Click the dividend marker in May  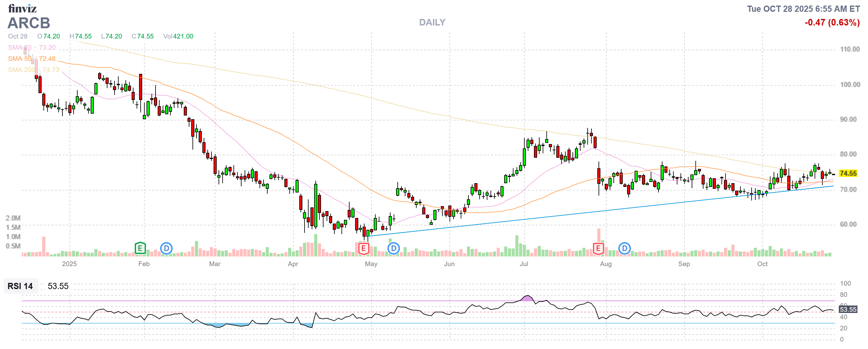(393, 249)
